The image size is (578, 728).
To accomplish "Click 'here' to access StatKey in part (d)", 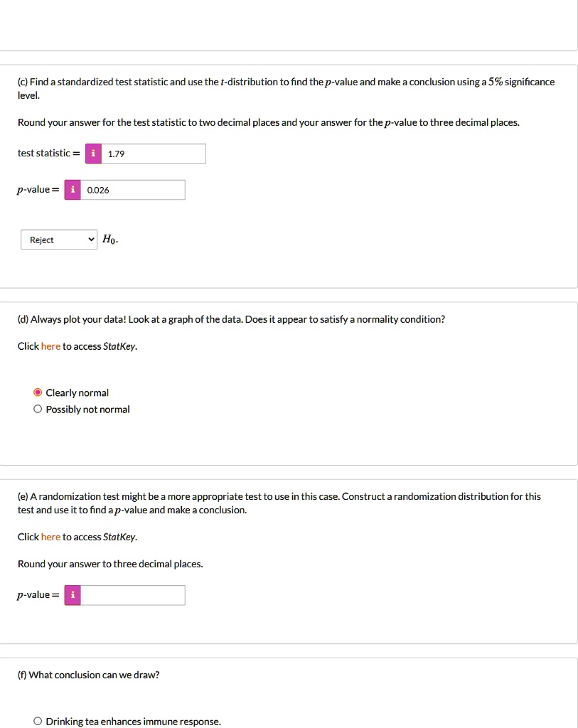I will point(50,346).
